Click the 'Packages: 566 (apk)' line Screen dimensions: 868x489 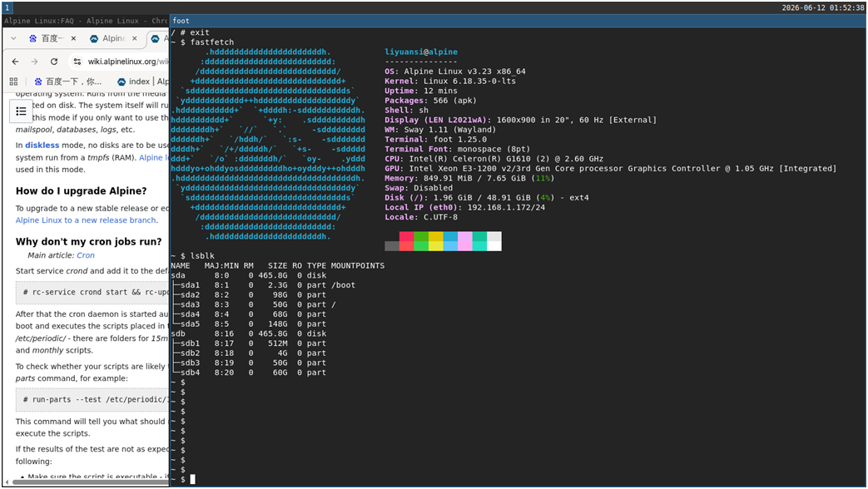tap(431, 101)
